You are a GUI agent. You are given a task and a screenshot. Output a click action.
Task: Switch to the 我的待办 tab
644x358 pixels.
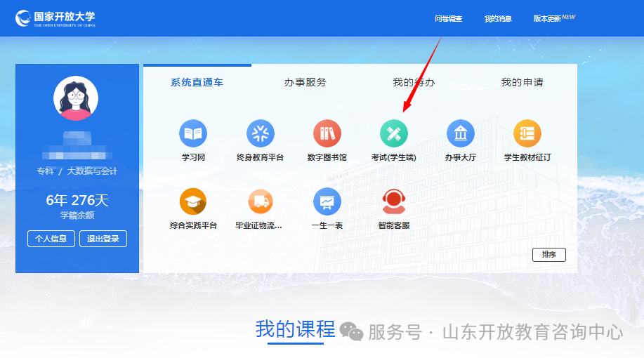(414, 83)
